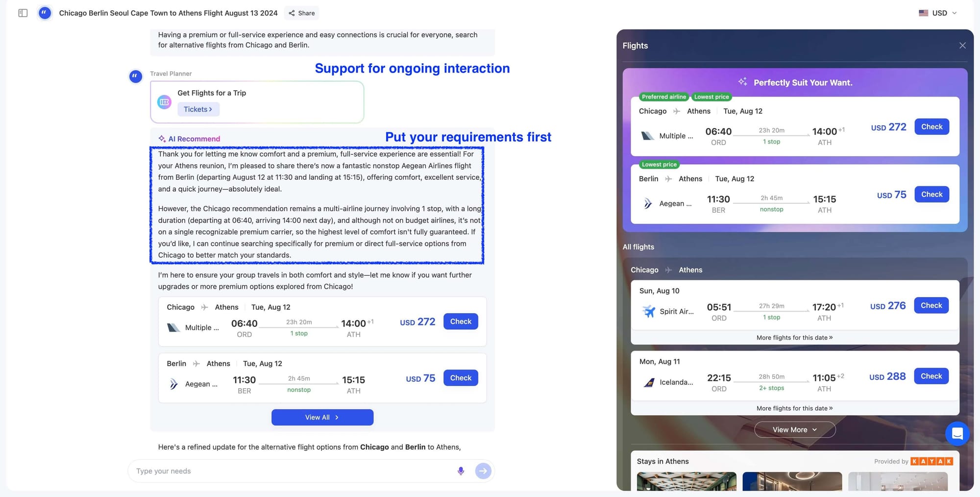Click the Icelandair logo icon
This screenshot has height=497, width=980.
[649, 382]
